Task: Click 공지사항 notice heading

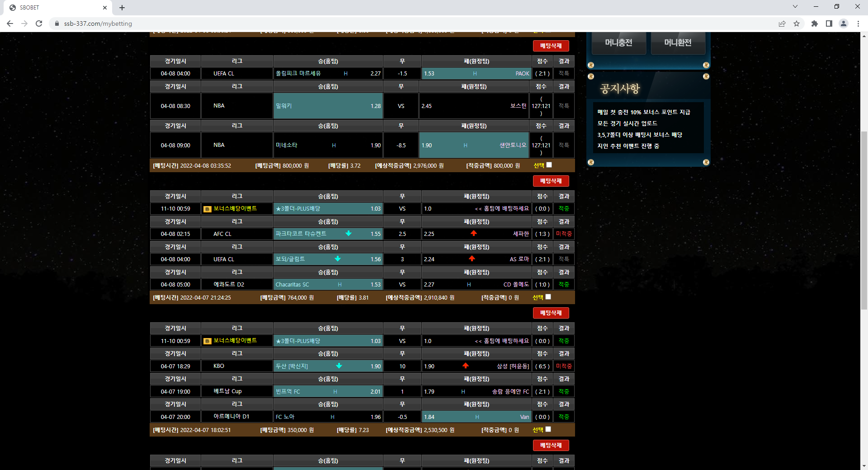Action: (620, 89)
